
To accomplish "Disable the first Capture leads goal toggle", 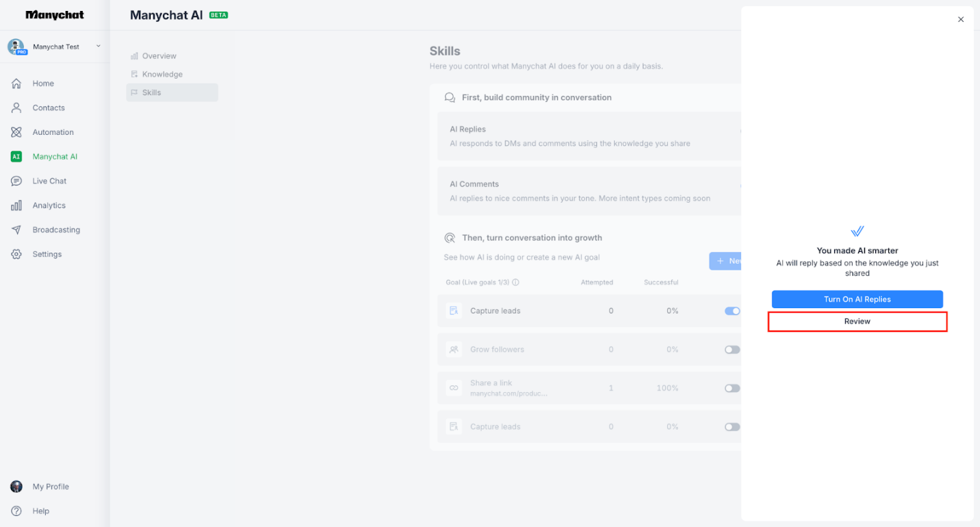I will coord(731,311).
